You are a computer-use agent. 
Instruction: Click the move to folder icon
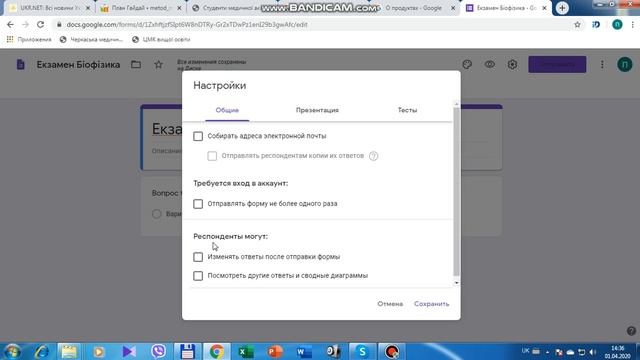tap(136, 64)
